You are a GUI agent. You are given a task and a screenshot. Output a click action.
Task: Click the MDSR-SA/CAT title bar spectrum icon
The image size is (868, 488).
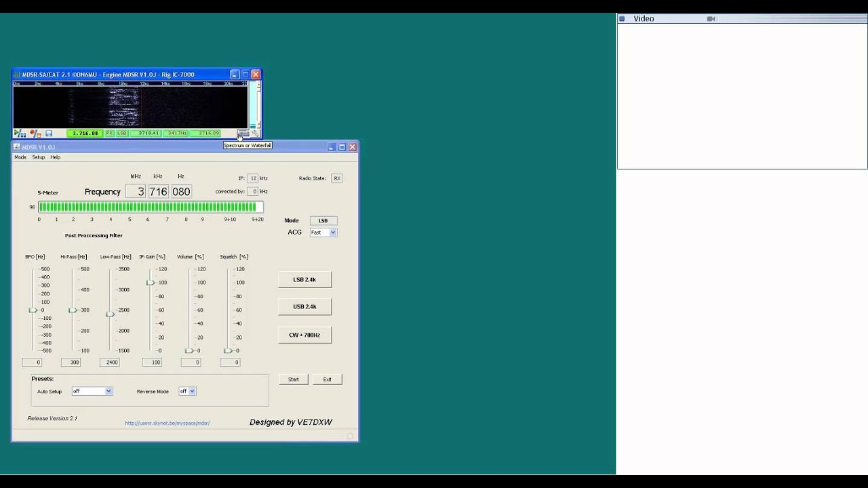[17, 75]
